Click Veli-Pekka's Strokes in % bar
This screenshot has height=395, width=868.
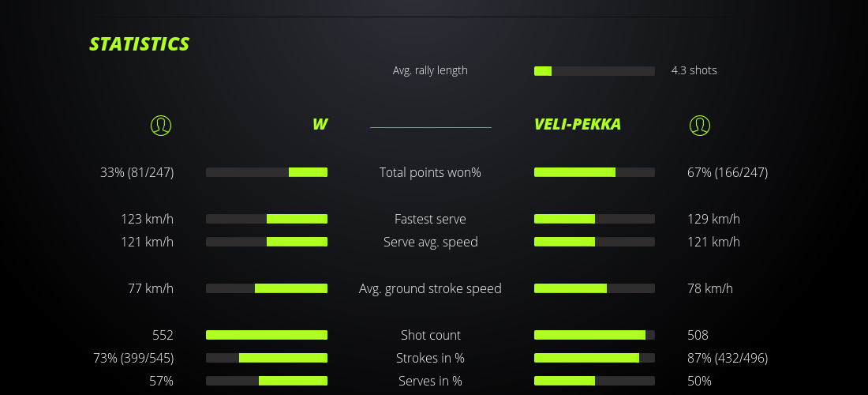point(594,358)
